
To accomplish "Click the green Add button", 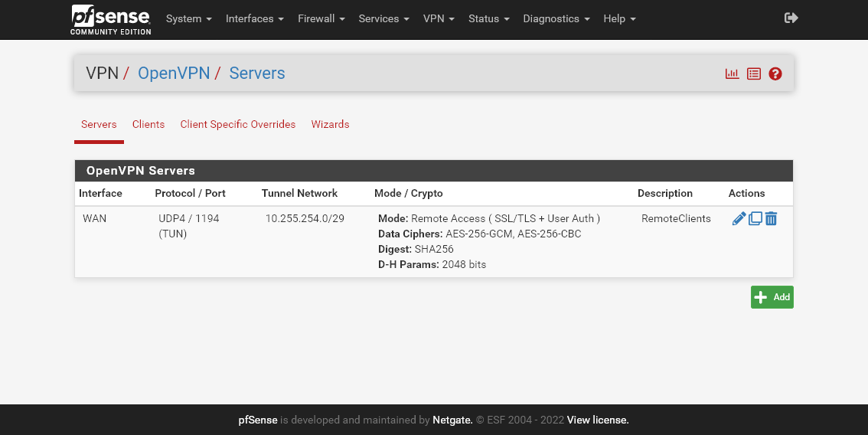I will (x=772, y=297).
